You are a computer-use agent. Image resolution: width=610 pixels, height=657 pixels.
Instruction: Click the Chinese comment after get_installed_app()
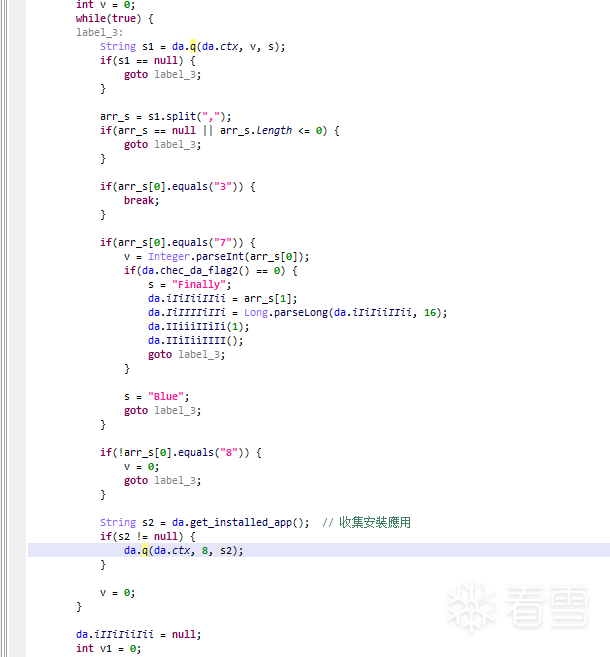[x=367, y=523]
